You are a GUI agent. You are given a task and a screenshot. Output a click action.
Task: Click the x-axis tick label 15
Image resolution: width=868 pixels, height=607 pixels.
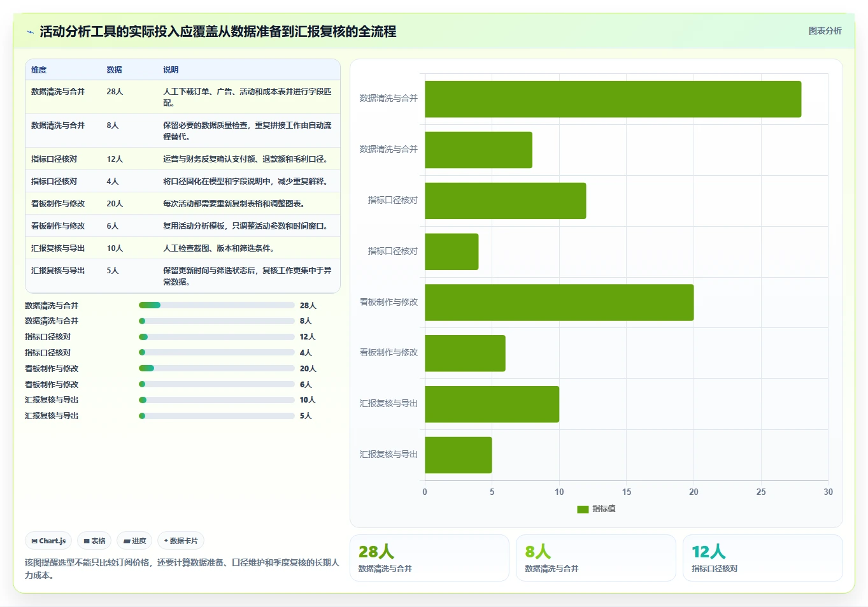[627, 492]
